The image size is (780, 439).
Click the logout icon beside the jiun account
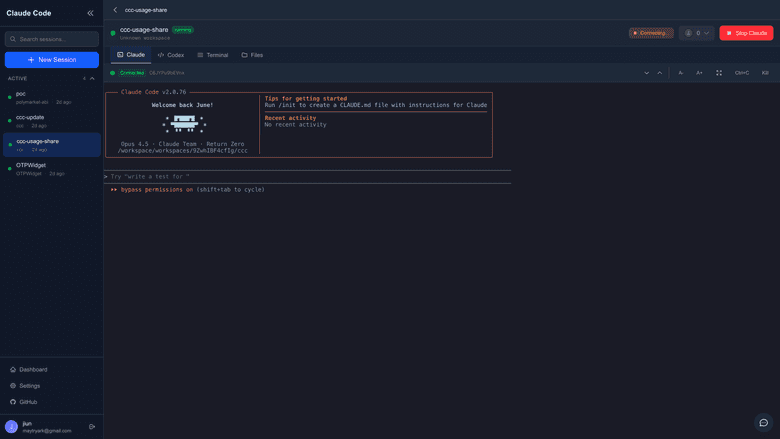point(92,427)
